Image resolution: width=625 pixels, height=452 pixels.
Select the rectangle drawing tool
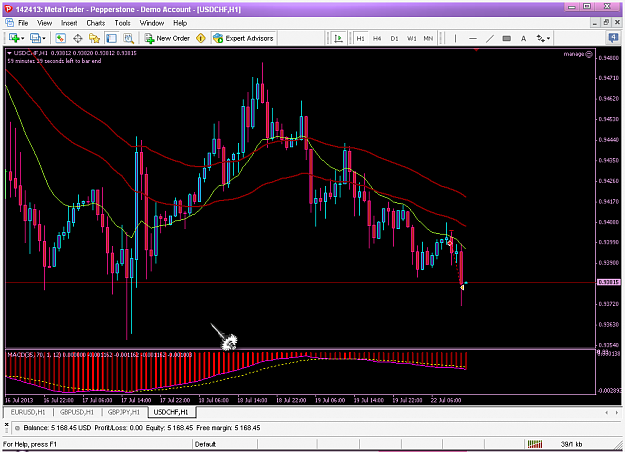click(507, 38)
